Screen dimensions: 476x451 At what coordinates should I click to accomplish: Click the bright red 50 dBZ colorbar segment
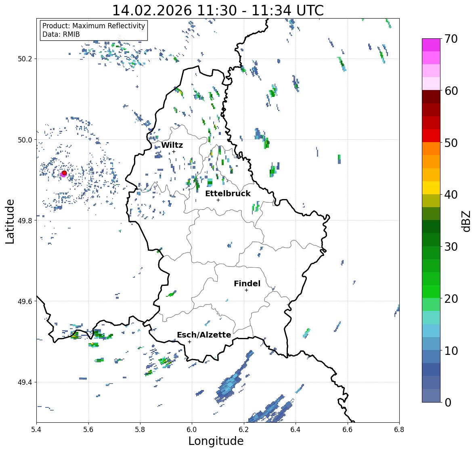431,136
